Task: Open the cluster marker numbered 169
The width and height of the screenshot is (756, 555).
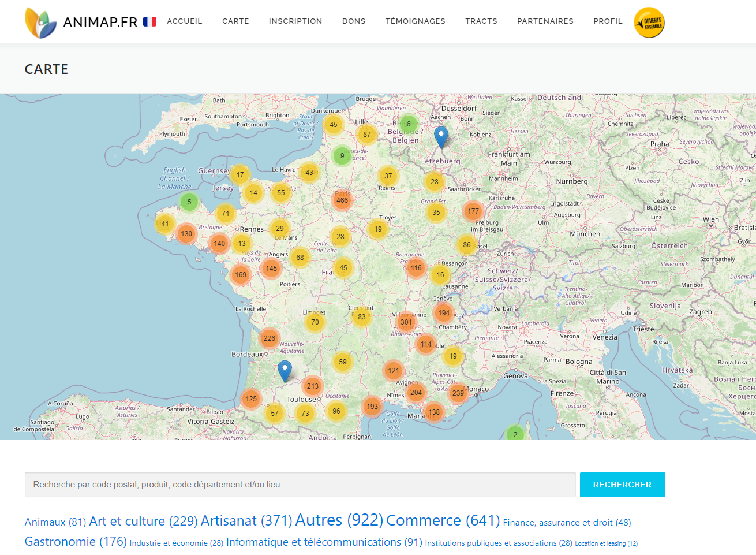Action: pos(241,275)
